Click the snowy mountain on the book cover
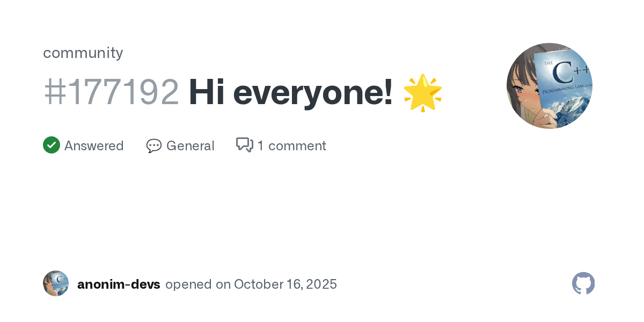The width and height of the screenshot is (644, 322). click(568, 110)
